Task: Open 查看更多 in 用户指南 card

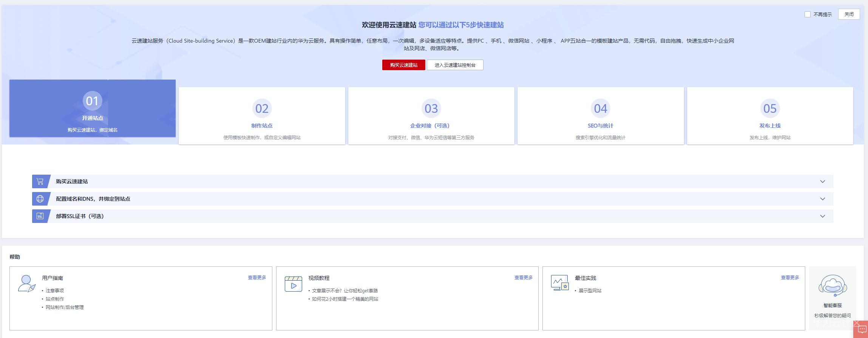Action: (x=257, y=278)
